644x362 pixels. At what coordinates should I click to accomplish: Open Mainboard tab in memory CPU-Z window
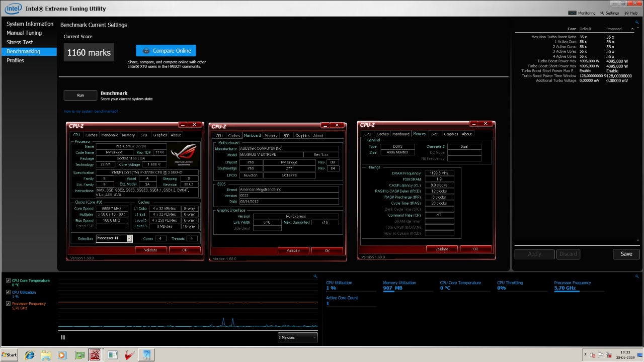[x=400, y=134]
